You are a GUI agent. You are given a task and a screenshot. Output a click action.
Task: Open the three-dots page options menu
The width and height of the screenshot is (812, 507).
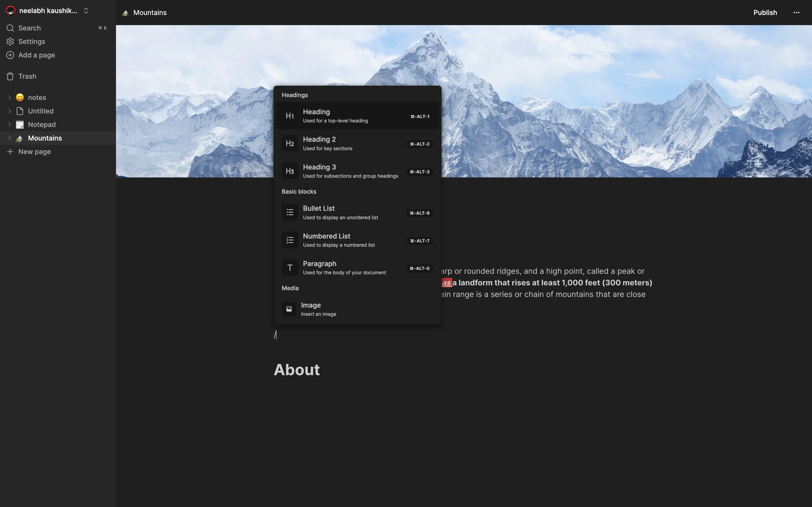(x=796, y=13)
